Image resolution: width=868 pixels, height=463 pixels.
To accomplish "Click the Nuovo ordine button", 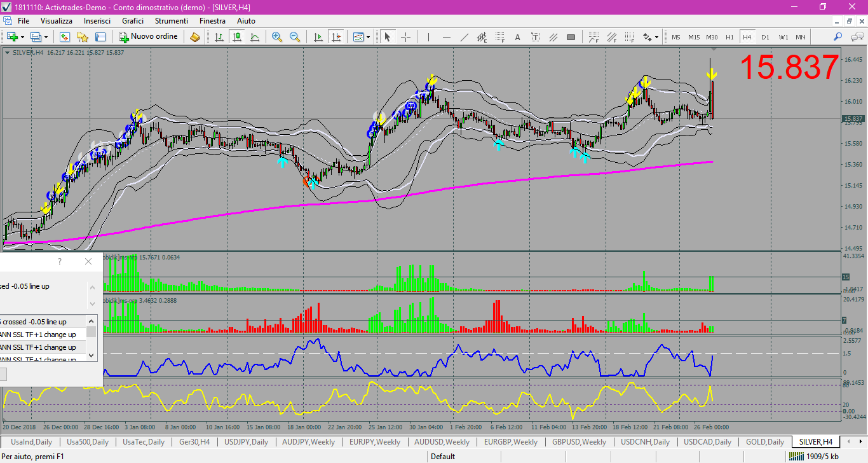I will pyautogui.click(x=148, y=37).
